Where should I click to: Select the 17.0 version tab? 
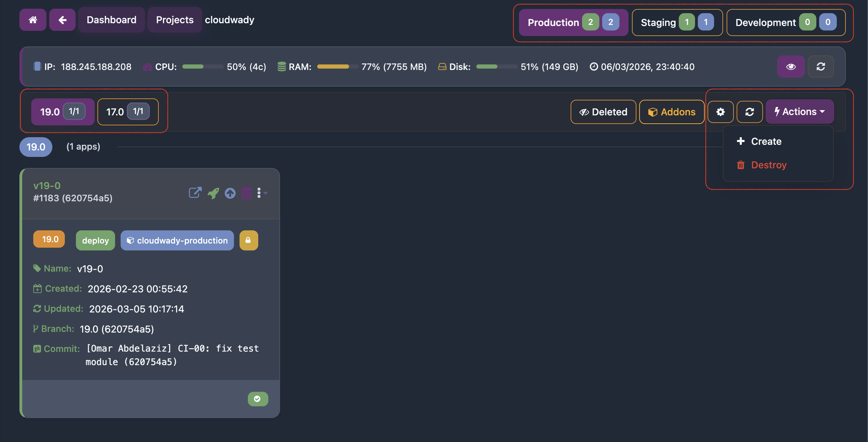128,112
